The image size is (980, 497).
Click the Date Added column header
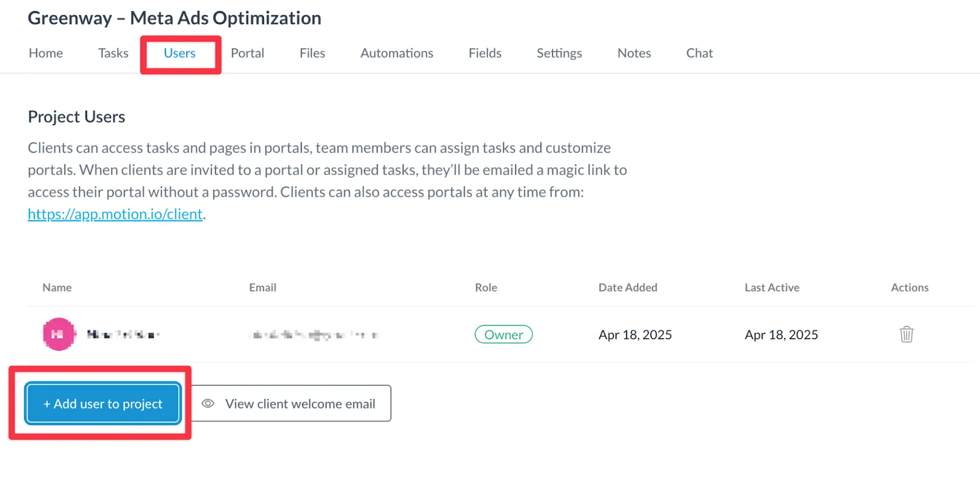(628, 288)
